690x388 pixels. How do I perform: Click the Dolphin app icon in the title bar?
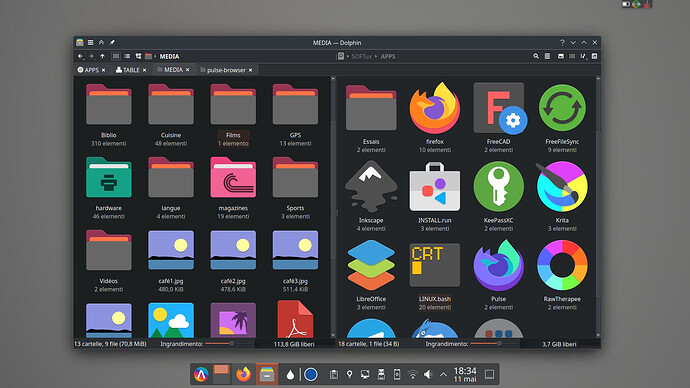click(80, 43)
